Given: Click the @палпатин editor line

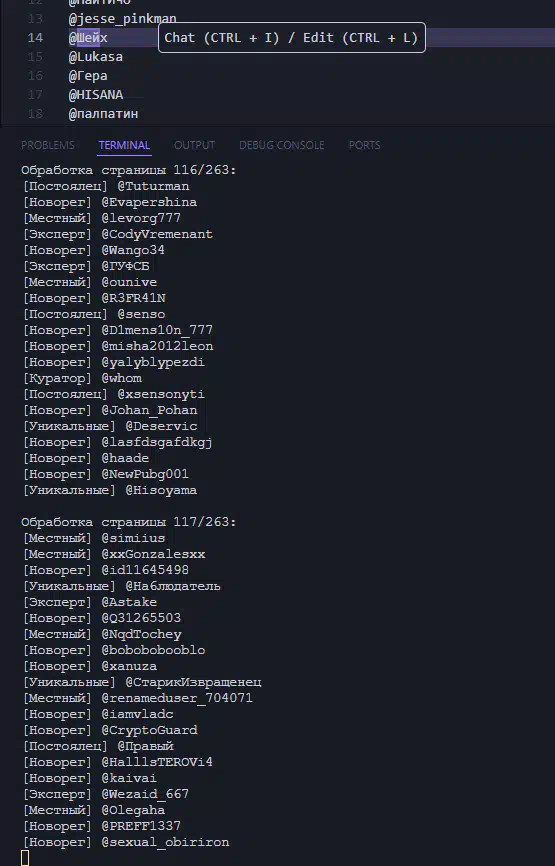Looking at the screenshot, I should [103, 113].
